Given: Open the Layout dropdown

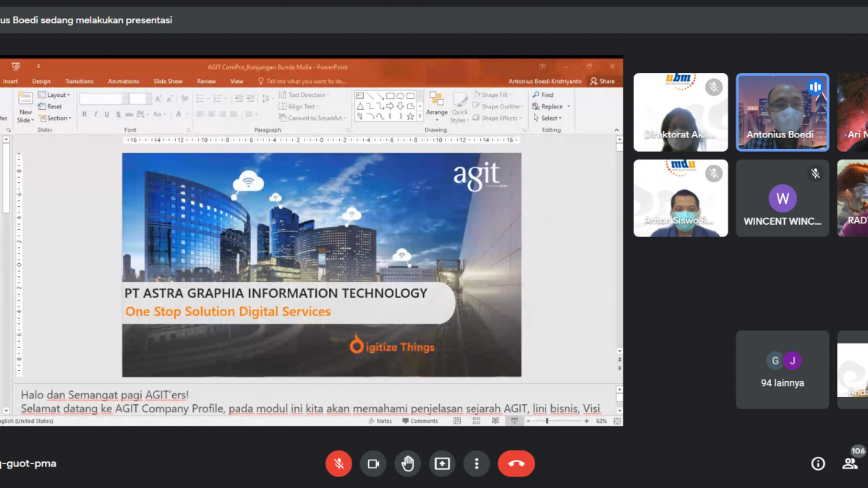Looking at the screenshot, I should (54, 95).
